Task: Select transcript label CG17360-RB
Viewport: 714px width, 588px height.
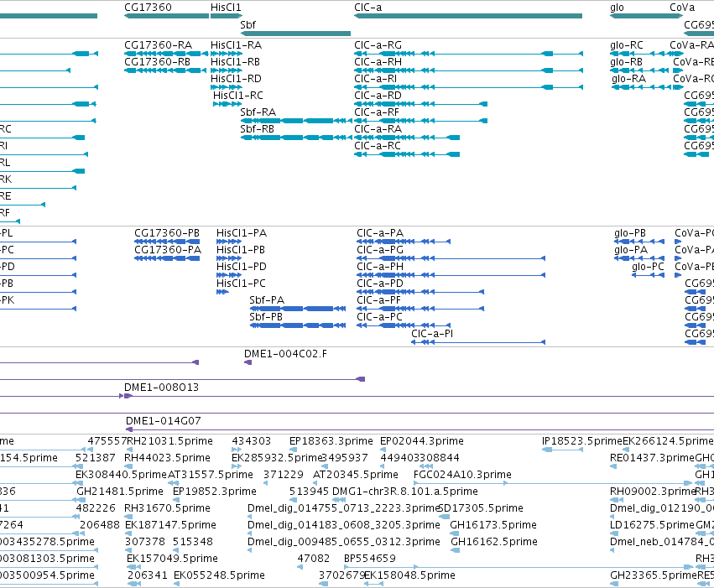Action: [x=157, y=62]
